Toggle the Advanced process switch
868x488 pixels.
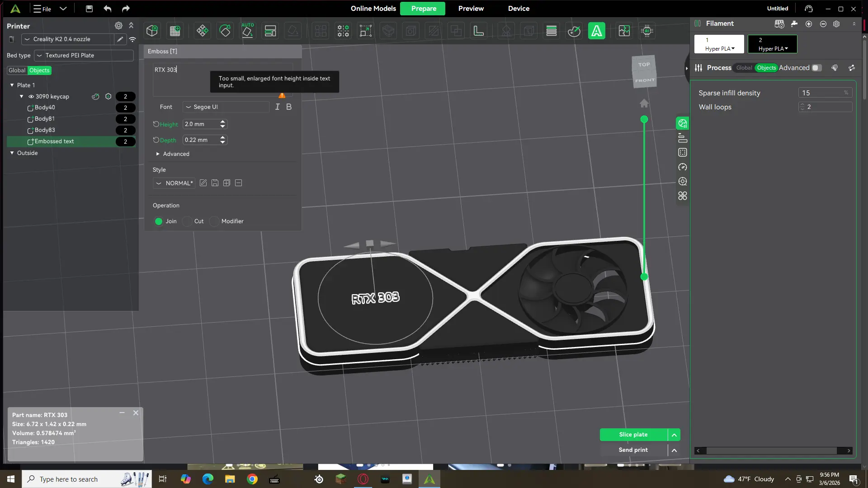pos(816,68)
